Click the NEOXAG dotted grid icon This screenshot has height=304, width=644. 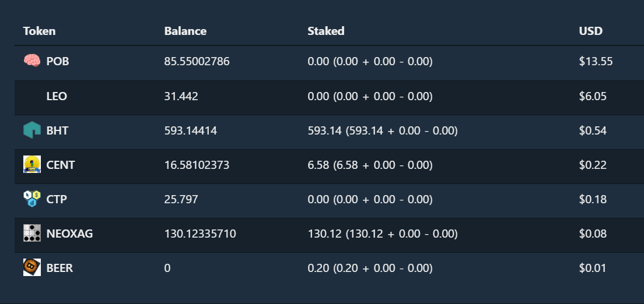click(x=32, y=233)
